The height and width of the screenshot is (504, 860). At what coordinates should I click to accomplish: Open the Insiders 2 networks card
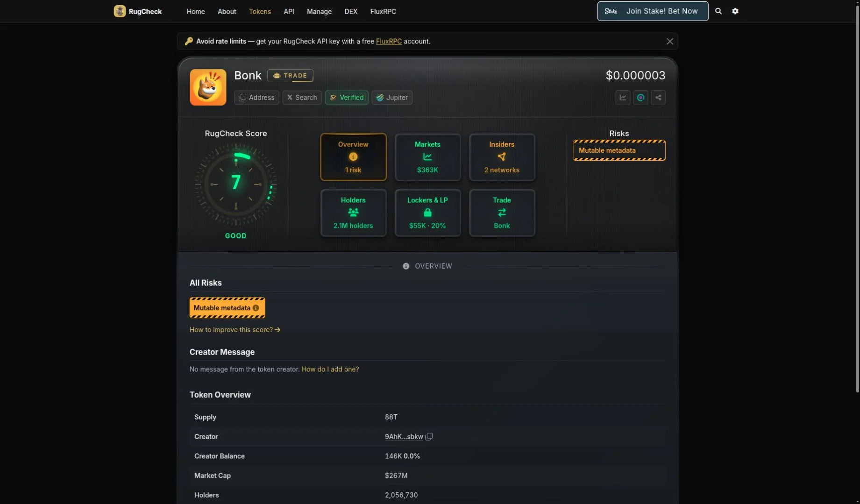(502, 157)
